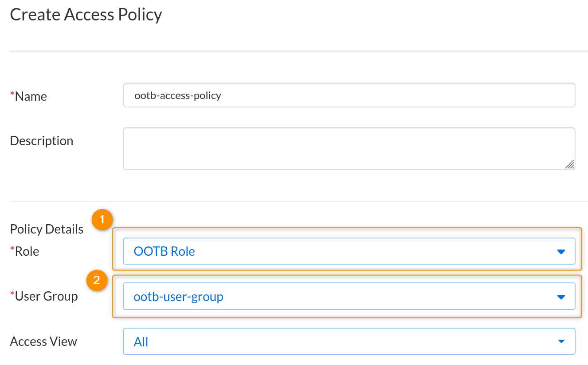This screenshot has width=588, height=365.
Task: Click the Create Access Policy page title
Action: pyautogui.click(x=86, y=15)
